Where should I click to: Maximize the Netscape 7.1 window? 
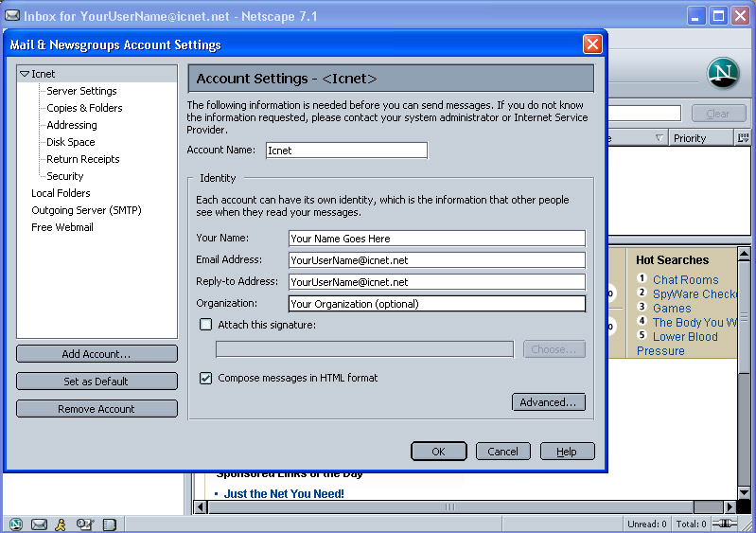point(718,16)
